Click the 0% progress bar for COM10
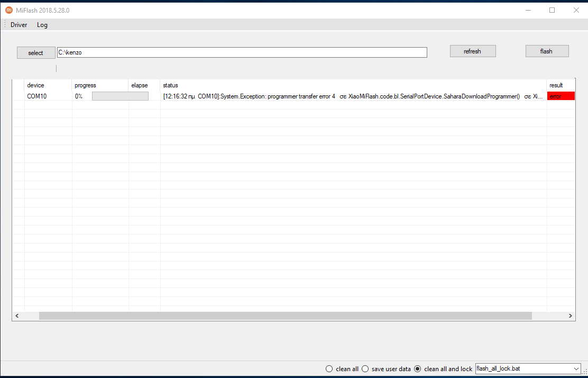 [120, 96]
